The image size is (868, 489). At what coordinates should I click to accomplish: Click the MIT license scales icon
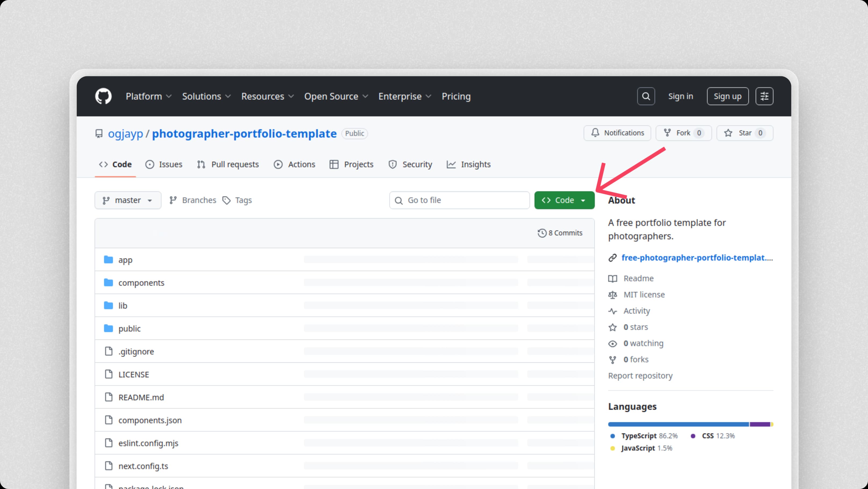point(613,294)
